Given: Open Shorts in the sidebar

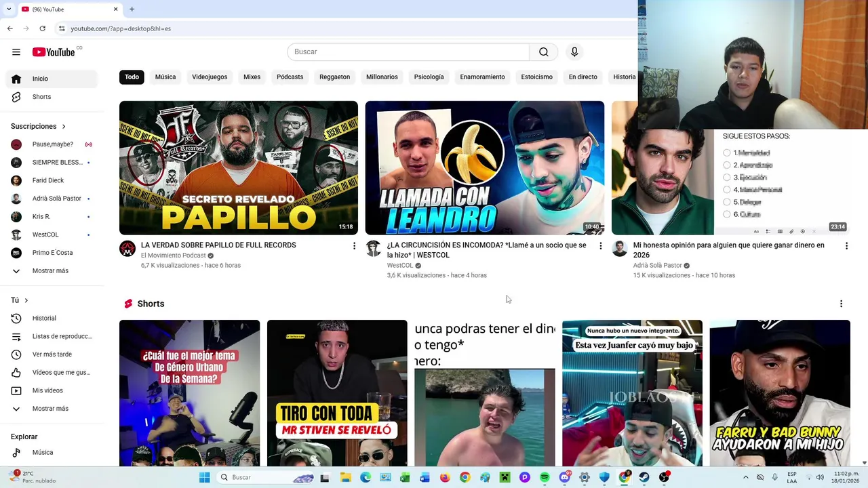Looking at the screenshot, I should coord(52,97).
